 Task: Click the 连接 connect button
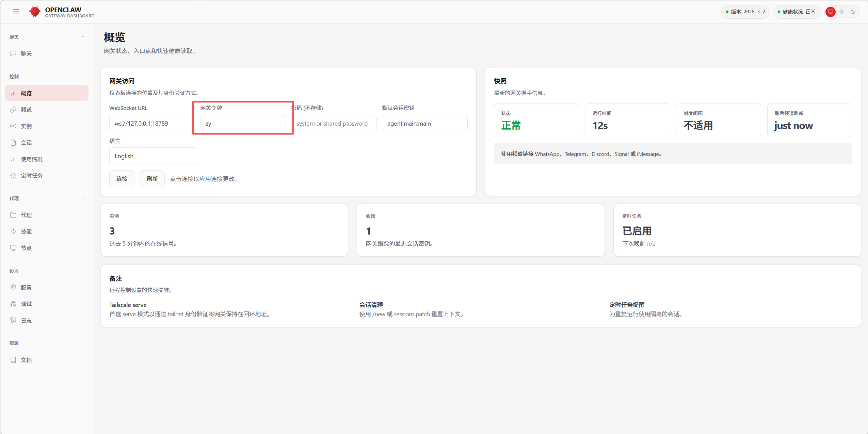click(122, 179)
